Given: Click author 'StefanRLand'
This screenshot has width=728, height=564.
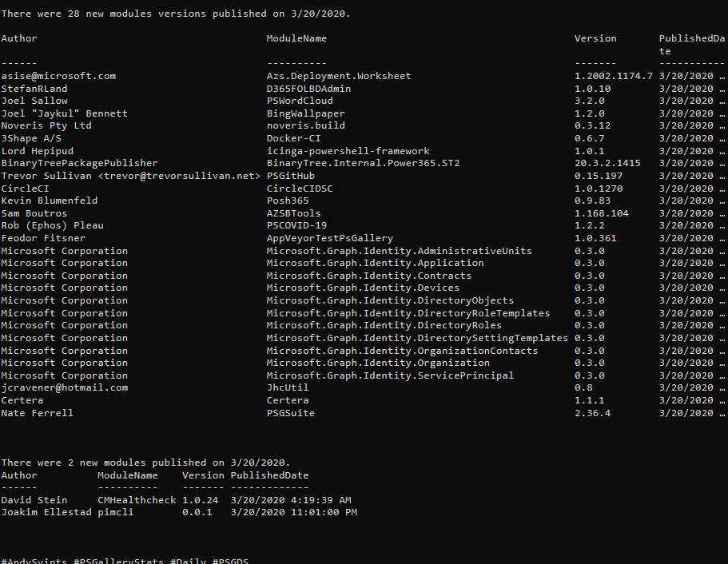Looking at the screenshot, I should click(34, 89).
